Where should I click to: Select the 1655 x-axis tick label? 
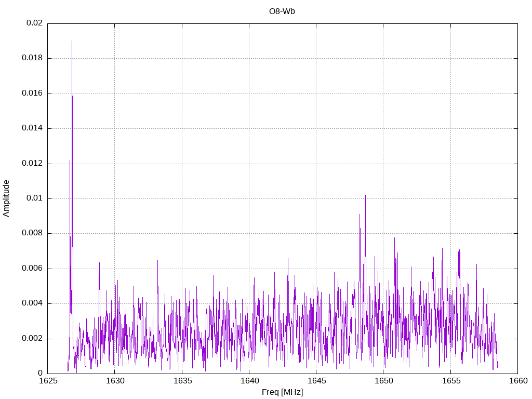(450, 381)
